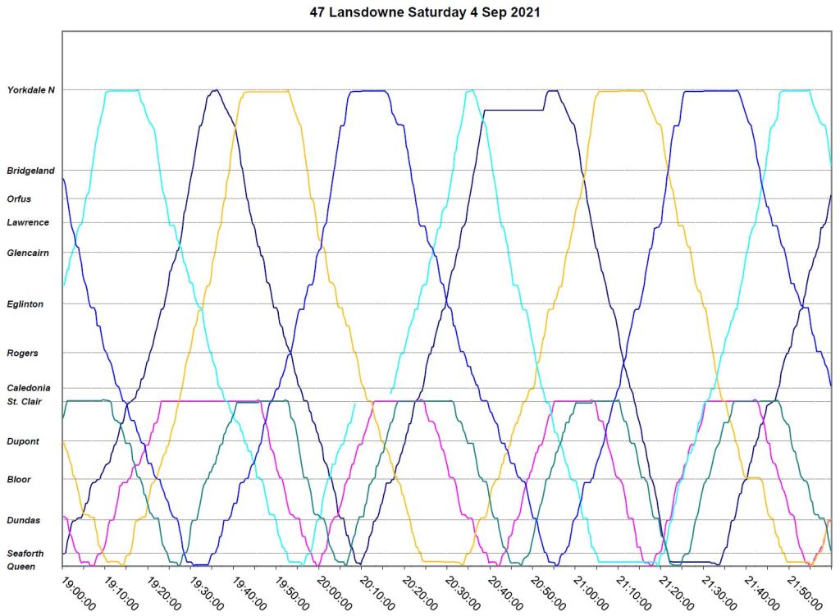840x616 pixels.
Task: Click the Caledonia stop label
Action: point(29,388)
